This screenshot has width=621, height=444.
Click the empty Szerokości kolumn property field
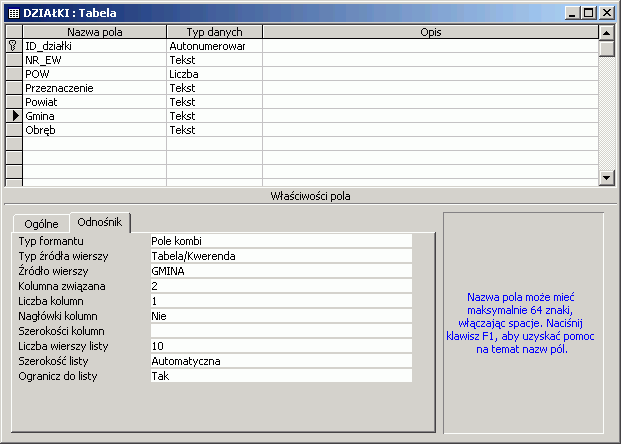280,331
